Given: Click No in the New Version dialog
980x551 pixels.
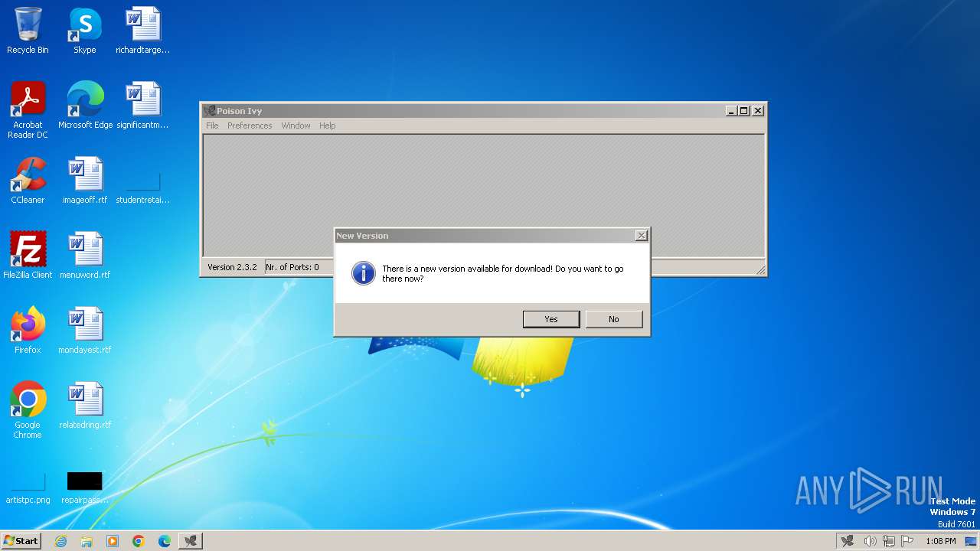Looking at the screenshot, I should point(614,319).
